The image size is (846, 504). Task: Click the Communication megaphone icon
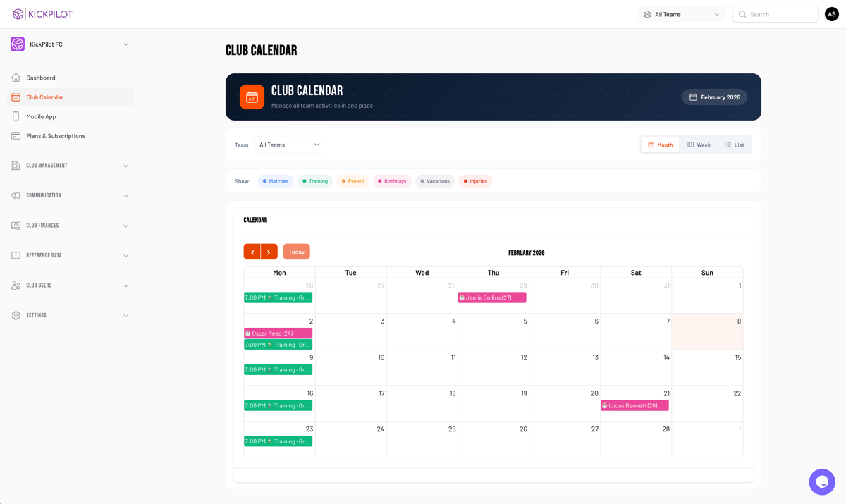[16, 195]
